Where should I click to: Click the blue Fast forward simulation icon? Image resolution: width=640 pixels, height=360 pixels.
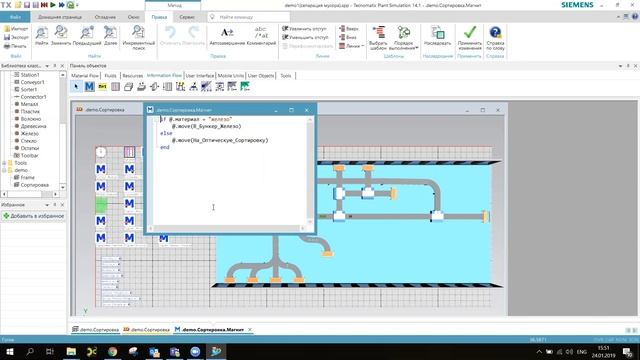click(x=62, y=5)
